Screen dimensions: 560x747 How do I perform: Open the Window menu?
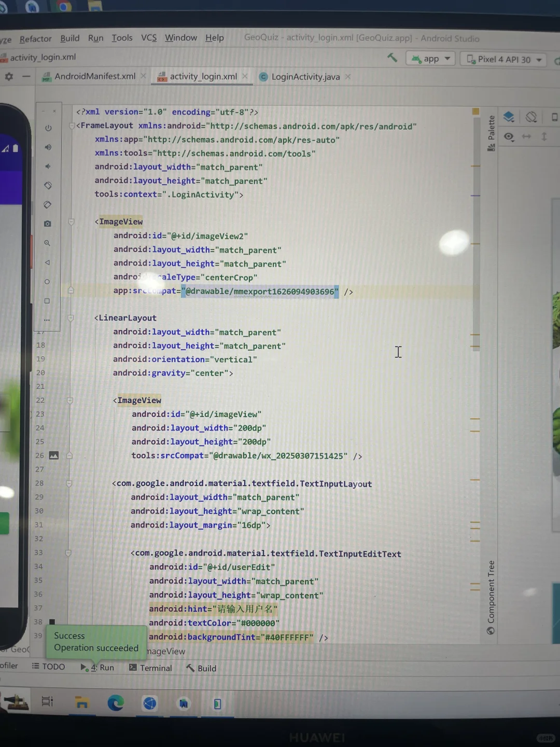tap(181, 38)
